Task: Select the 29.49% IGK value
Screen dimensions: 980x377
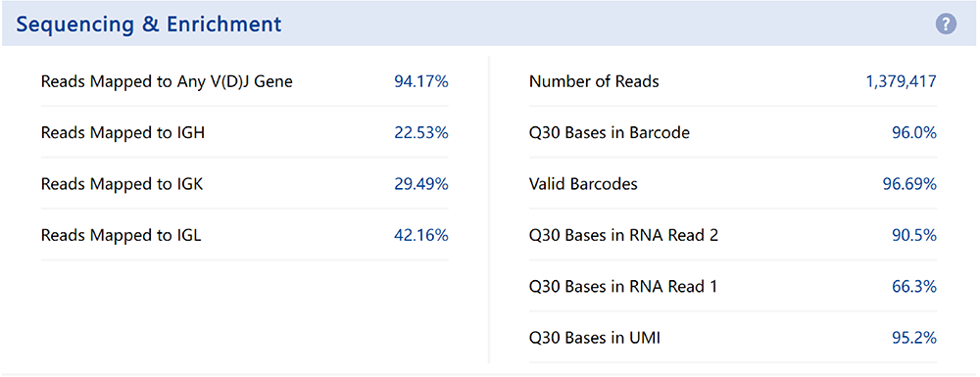Action: point(421,184)
